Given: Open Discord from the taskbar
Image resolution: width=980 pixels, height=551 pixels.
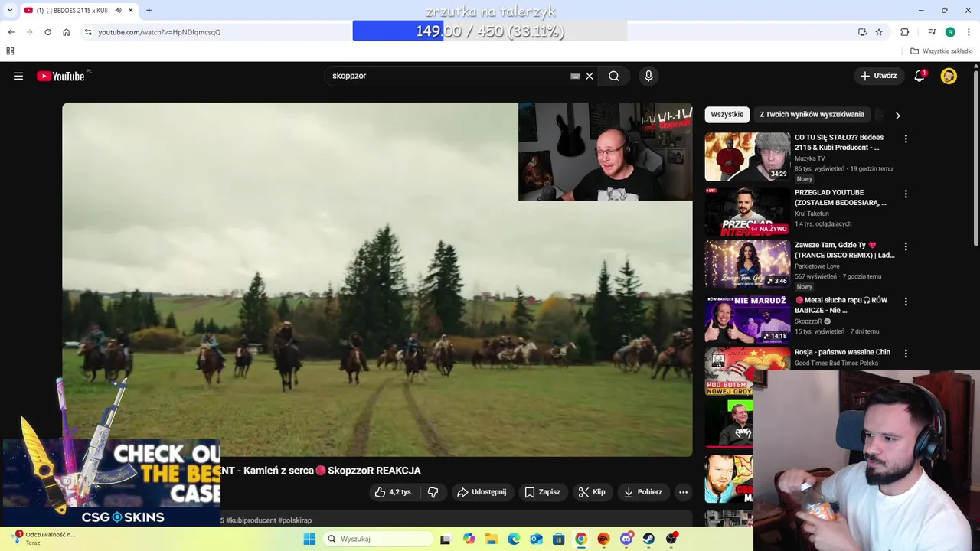Looking at the screenshot, I should (626, 539).
